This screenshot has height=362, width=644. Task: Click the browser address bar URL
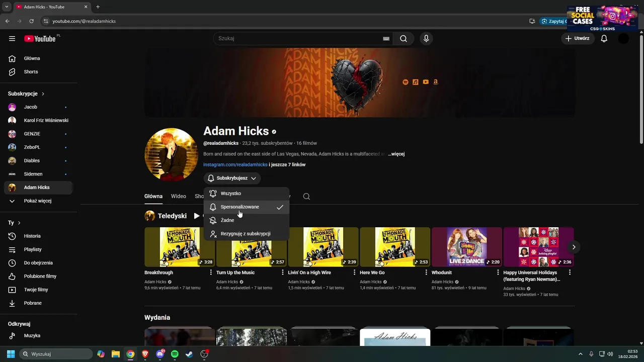[84, 21]
